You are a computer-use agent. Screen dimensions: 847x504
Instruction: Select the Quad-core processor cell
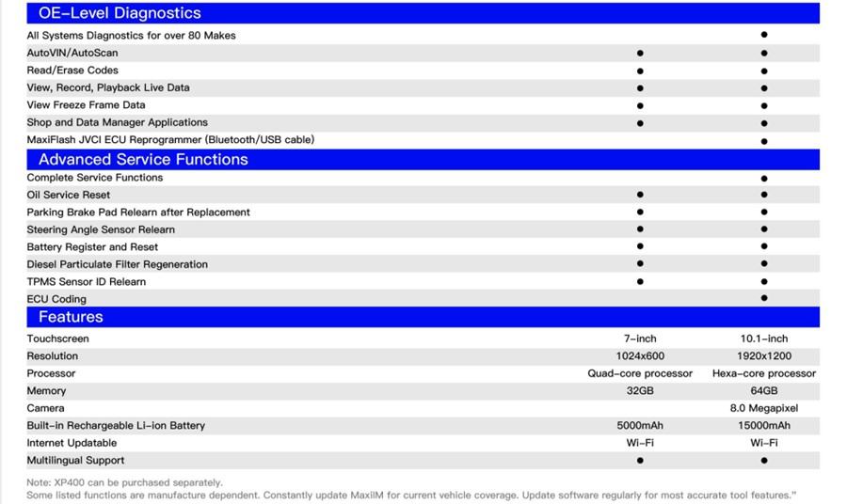[x=640, y=373]
